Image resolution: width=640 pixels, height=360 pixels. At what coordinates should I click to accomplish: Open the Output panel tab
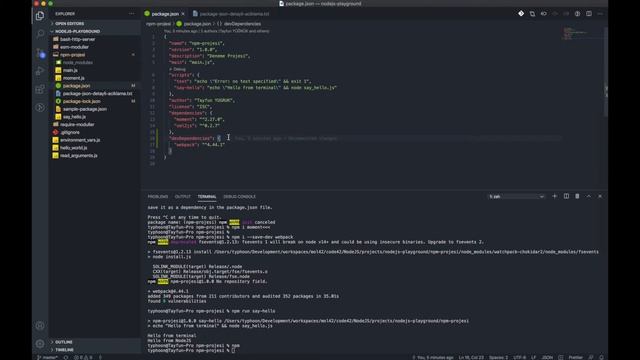pos(182,196)
